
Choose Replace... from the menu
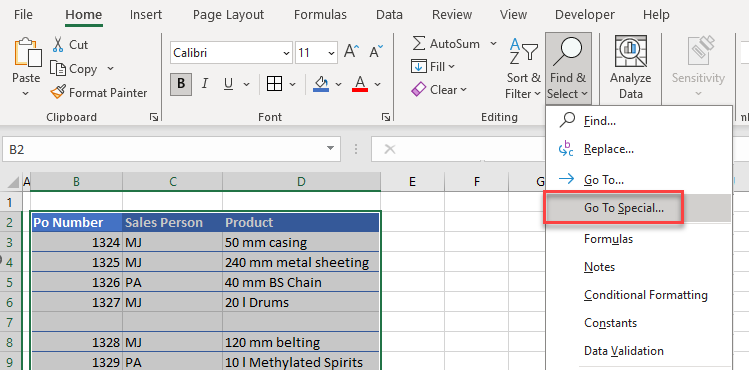(x=638, y=149)
